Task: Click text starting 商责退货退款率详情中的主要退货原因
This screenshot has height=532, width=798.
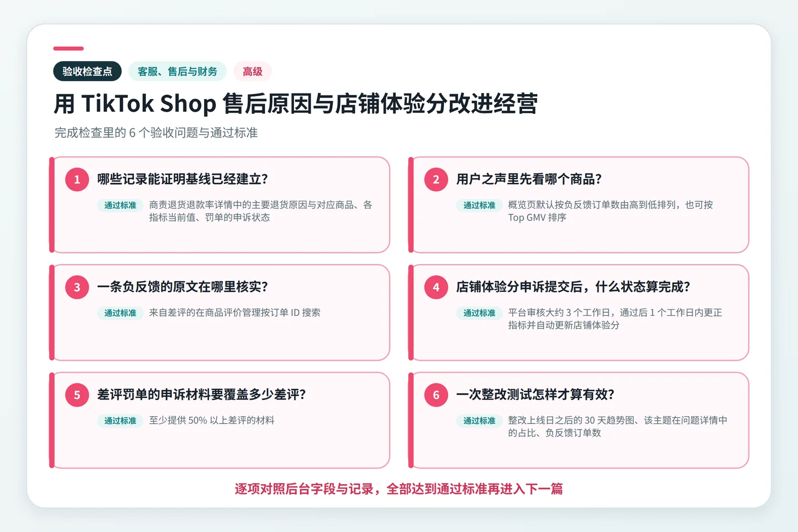Action: 261,211
